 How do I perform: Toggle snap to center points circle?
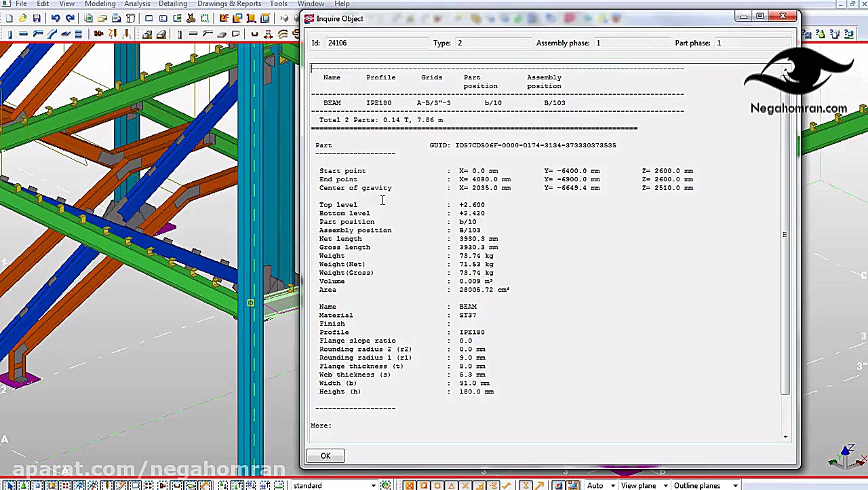coord(437,485)
